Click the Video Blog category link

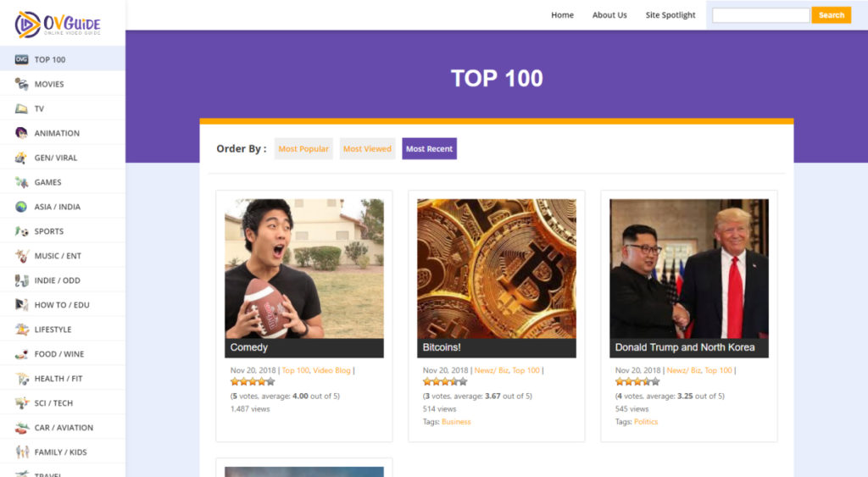[331, 370]
